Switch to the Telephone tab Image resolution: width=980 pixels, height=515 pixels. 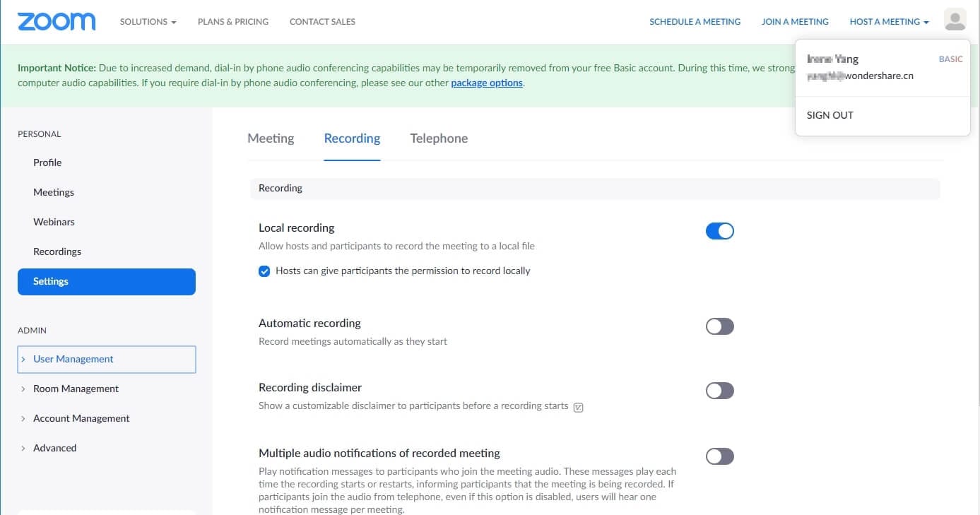point(439,138)
